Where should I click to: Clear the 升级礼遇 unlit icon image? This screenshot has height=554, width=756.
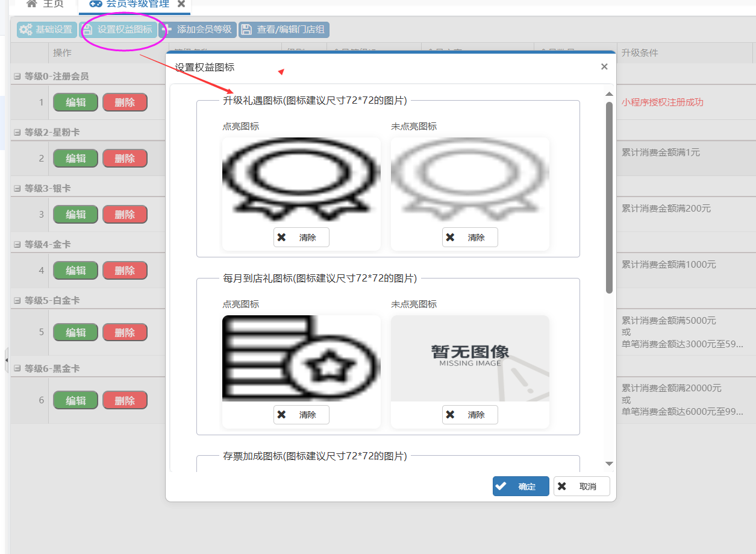[x=470, y=238]
